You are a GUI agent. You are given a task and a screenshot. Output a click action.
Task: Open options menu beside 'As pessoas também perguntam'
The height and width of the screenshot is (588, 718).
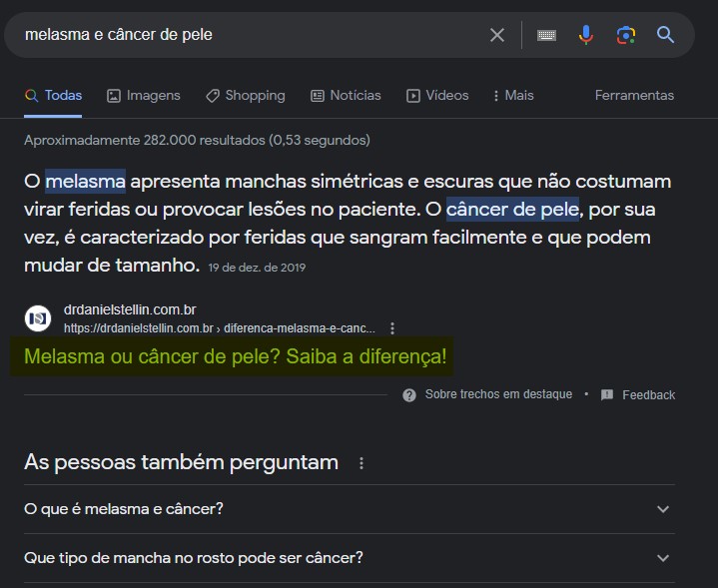coord(361,463)
